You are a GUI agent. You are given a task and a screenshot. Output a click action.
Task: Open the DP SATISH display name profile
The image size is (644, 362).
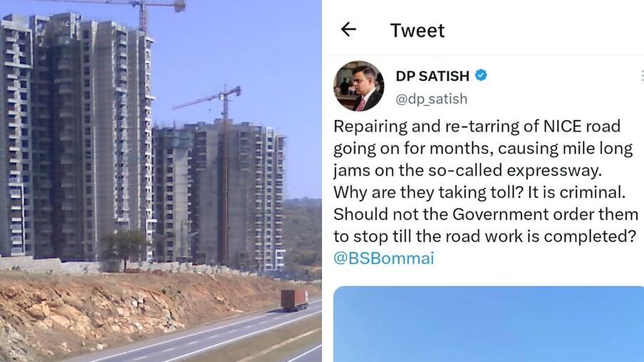tap(432, 76)
